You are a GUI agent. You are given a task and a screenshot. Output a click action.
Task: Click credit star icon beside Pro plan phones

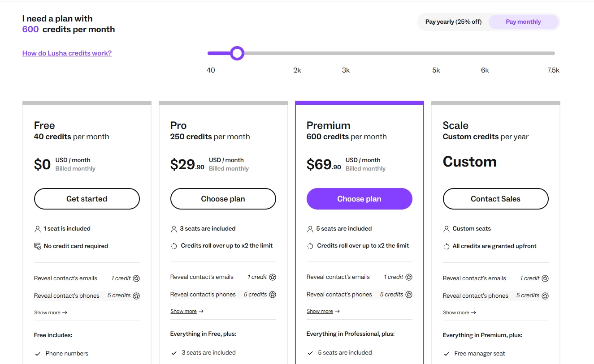[273, 295]
